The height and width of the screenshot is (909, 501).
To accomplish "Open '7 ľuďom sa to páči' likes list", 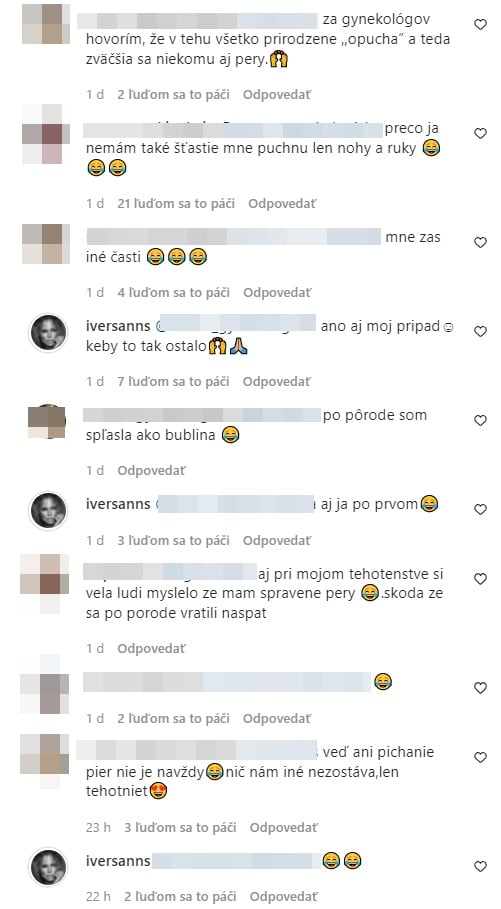I will (173, 381).
